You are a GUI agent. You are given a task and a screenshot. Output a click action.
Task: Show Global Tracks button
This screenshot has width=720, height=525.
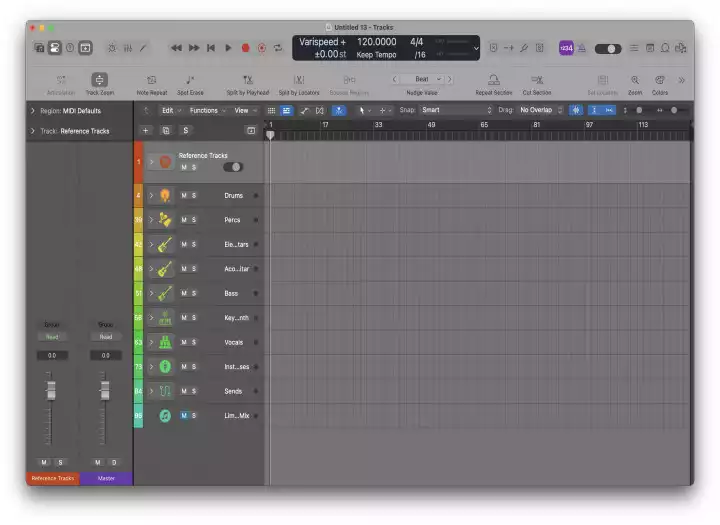(251, 130)
